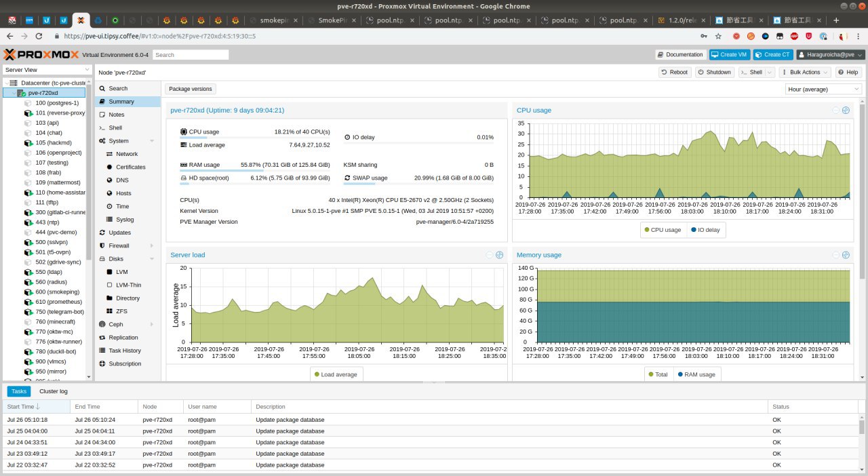Reload the page in Chrome
The width and height of the screenshot is (868, 476).
point(39,36)
